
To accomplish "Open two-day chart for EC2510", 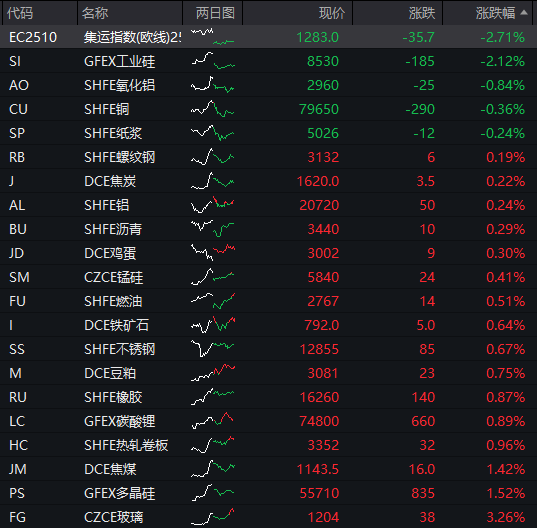I will tap(213, 37).
